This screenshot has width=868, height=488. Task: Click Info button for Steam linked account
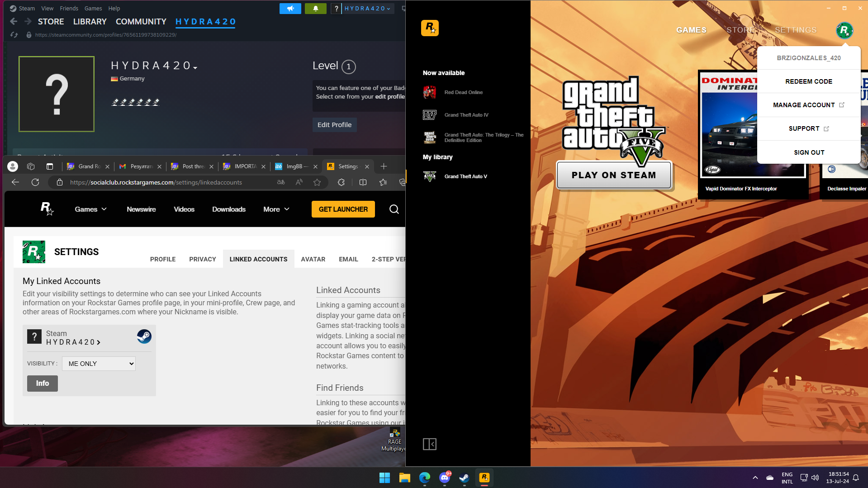43,384
